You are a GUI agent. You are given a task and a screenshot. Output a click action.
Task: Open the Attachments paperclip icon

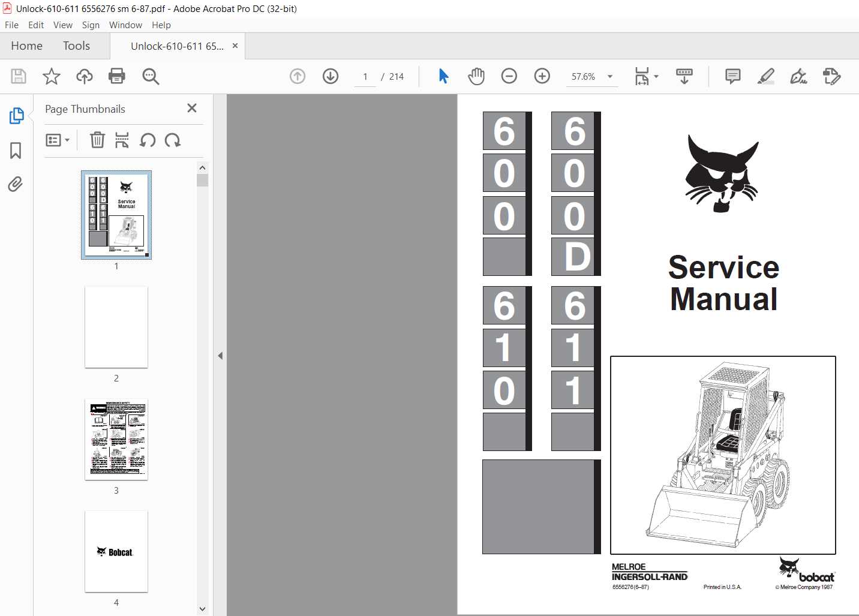pos(16,184)
